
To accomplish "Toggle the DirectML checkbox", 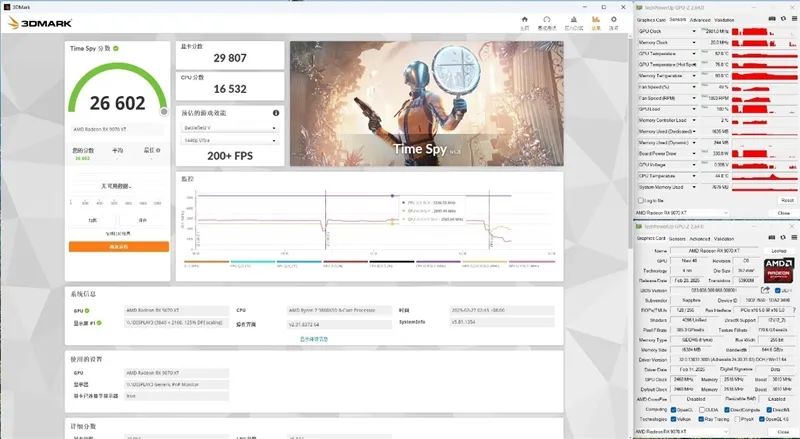I will click(x=769, y=409).
